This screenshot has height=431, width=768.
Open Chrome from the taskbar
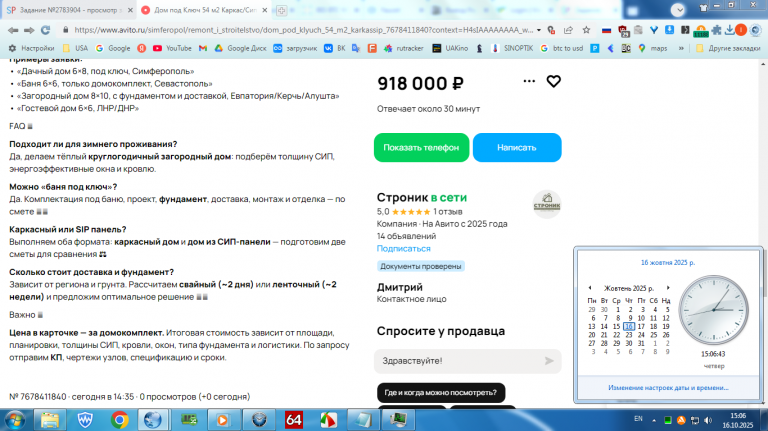(120, 420)
